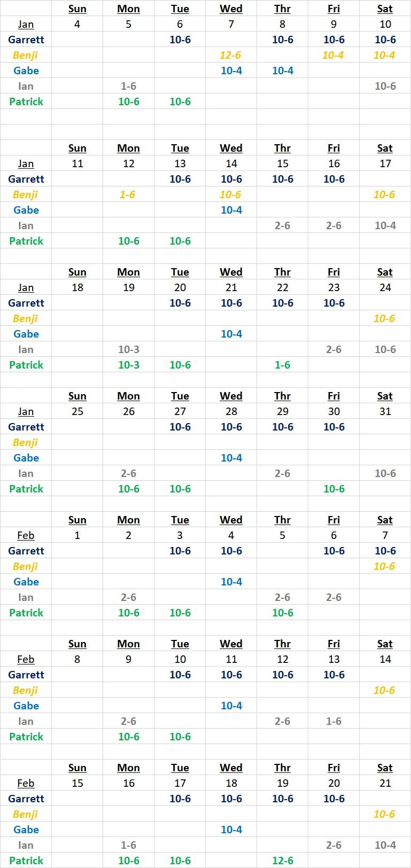Select Ian's 10-4 shift on Saturday Jan 17
The height and width of the screenshot is (868, 411).
coord(385,225)
